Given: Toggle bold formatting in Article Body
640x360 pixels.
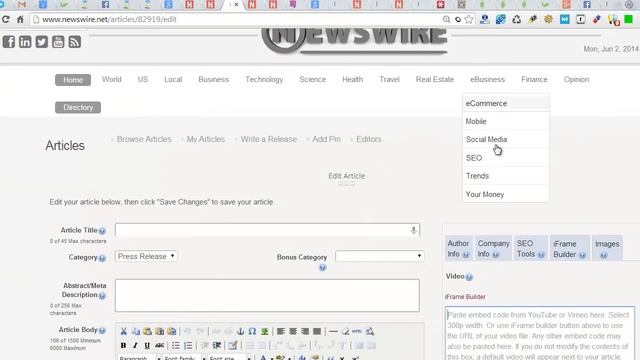Looking at the screenshot, I should (123, 346).
